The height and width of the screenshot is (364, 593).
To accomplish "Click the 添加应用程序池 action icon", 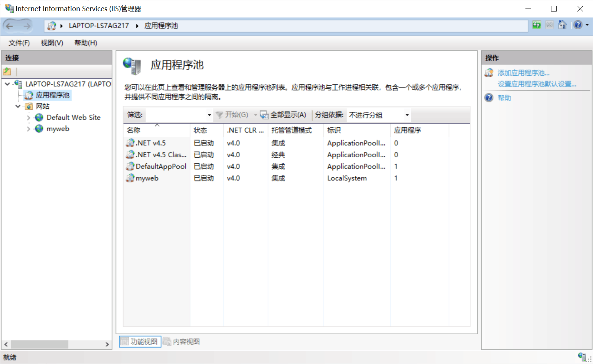I will pos(489,73).
